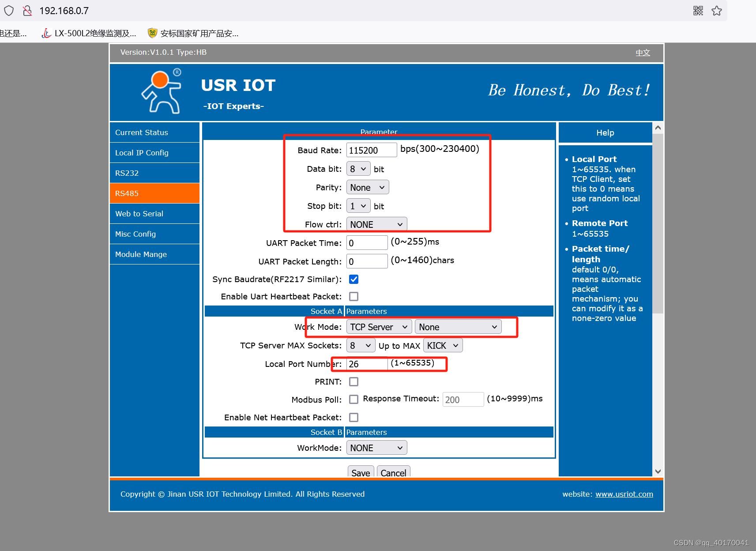756x551 pixels.
Task: Click the QR code icon in address bar
Action: point(698,11)
